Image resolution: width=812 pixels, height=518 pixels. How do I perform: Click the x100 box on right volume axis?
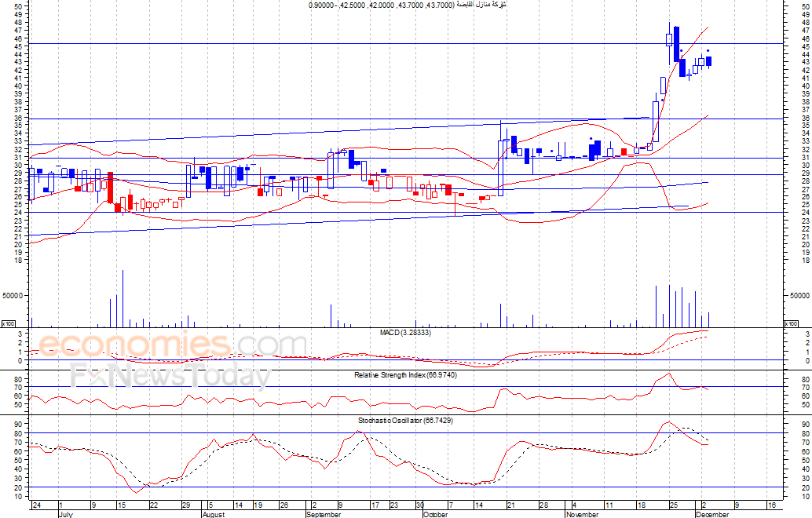click(792, 323)
